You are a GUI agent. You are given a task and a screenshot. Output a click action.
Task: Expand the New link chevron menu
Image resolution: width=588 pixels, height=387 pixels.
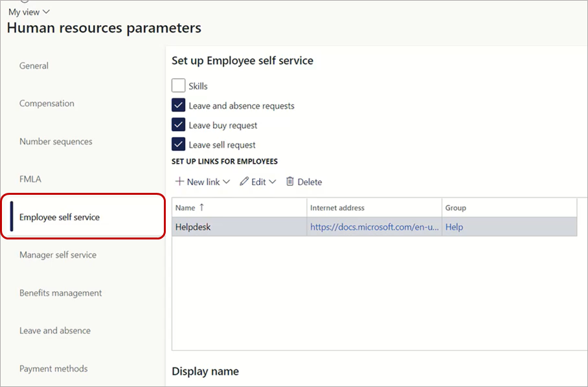tap(226, 182)
